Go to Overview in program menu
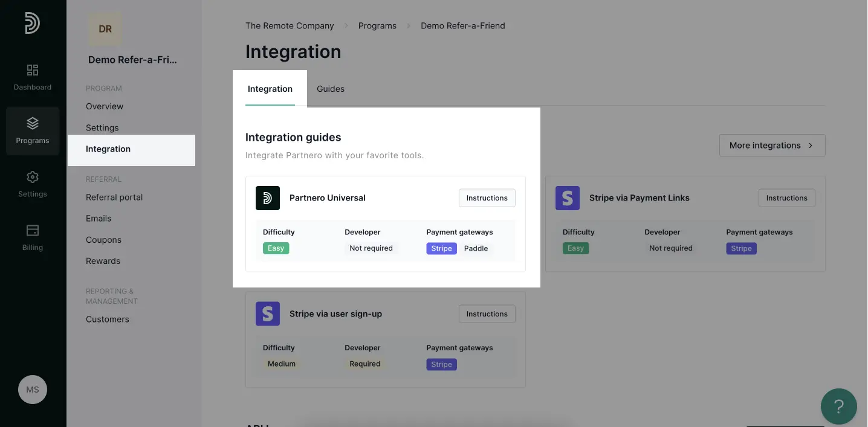The width and height of the screenshot is (868, 427). point(105,106)
